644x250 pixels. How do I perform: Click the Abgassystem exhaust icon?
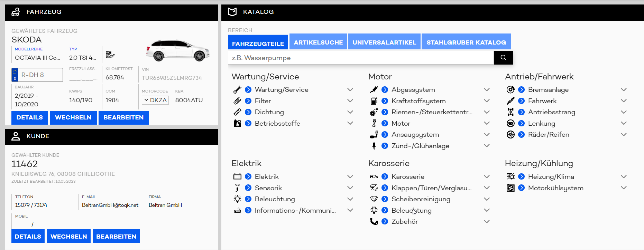click(x=374, y=90)
